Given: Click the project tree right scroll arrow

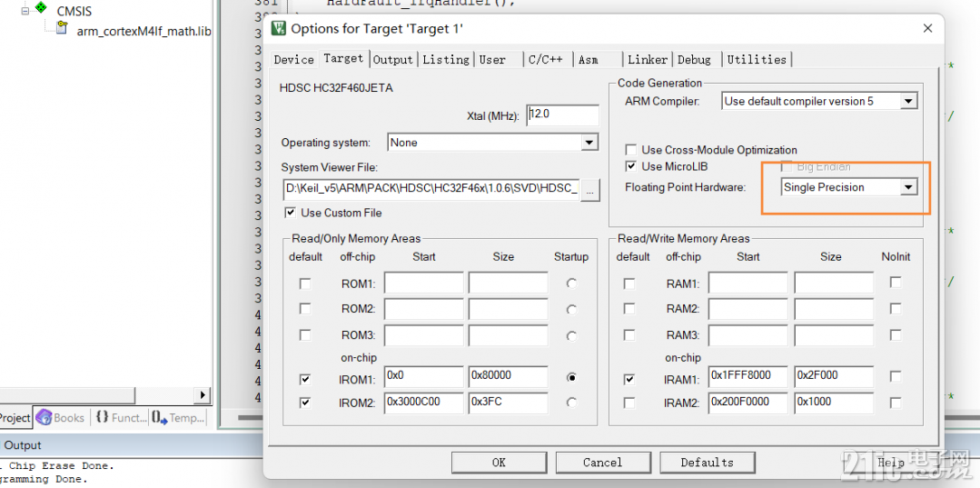Looking at the screenshot, I should tap(203, 395).
